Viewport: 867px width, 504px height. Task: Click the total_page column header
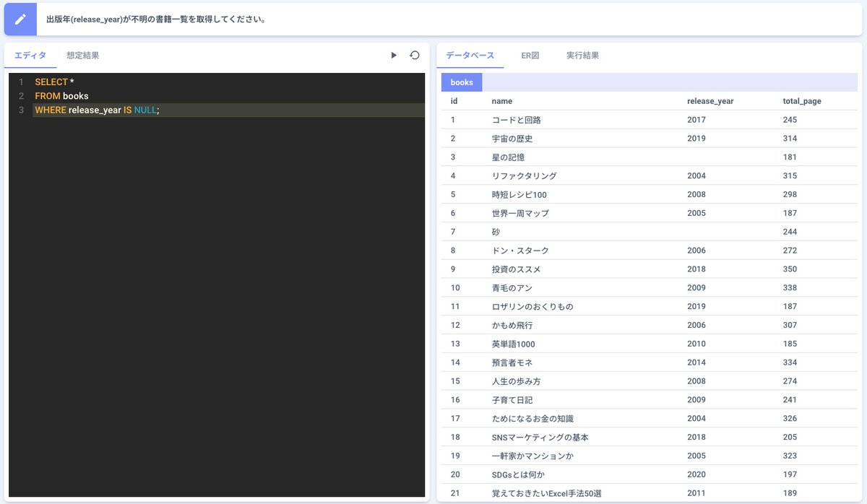point(802,101)
